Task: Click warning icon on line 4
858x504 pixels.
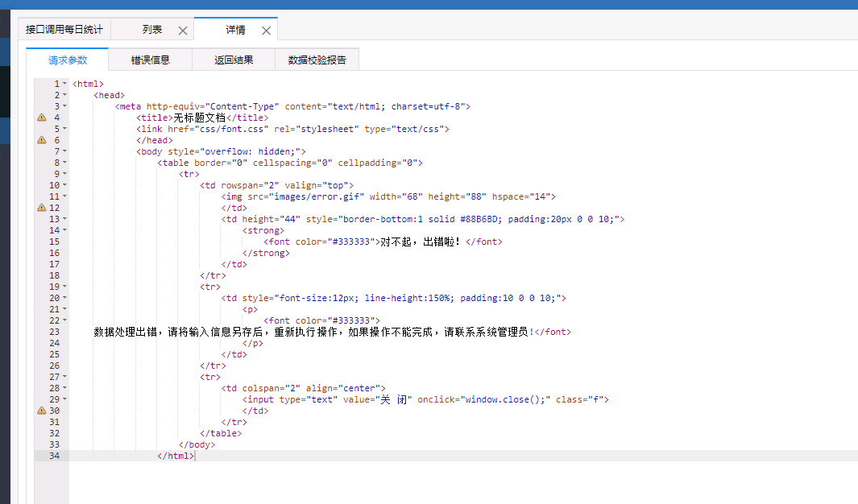Action: tap(42, 118)
